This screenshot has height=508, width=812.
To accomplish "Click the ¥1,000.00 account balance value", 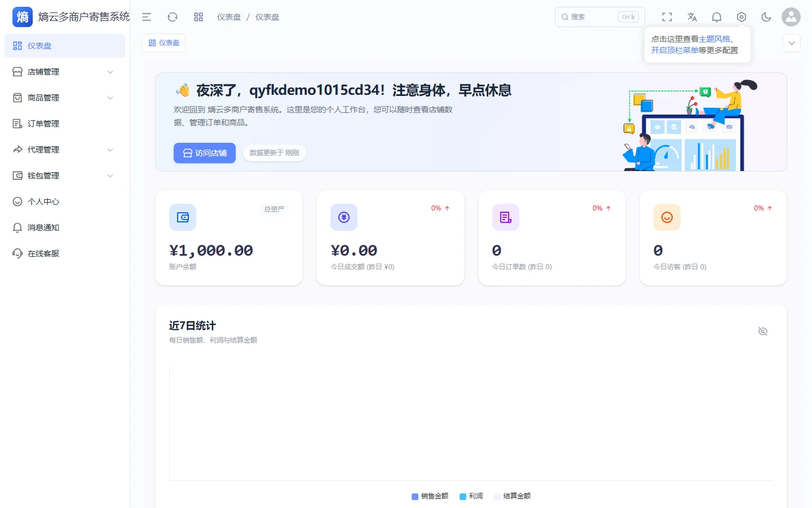I will (211, 250).
